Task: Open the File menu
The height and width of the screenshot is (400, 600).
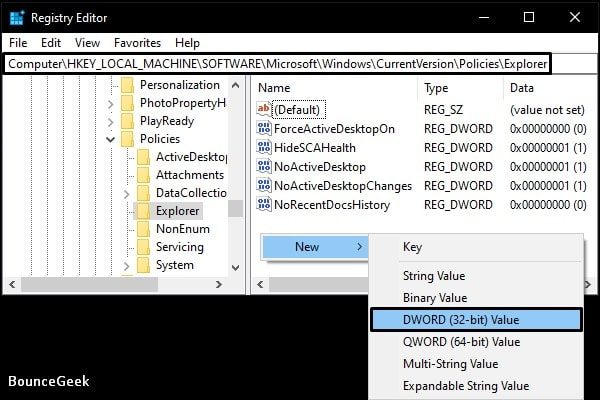Action: tap(18, 43)
